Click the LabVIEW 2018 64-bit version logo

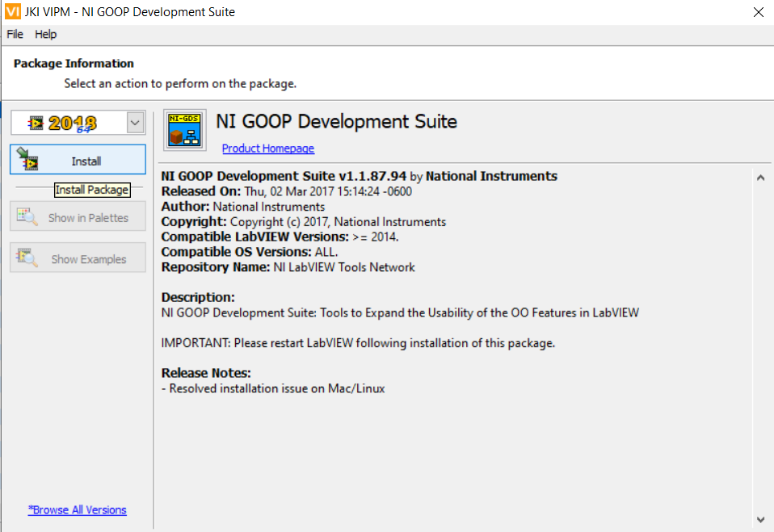coord(63,123)
